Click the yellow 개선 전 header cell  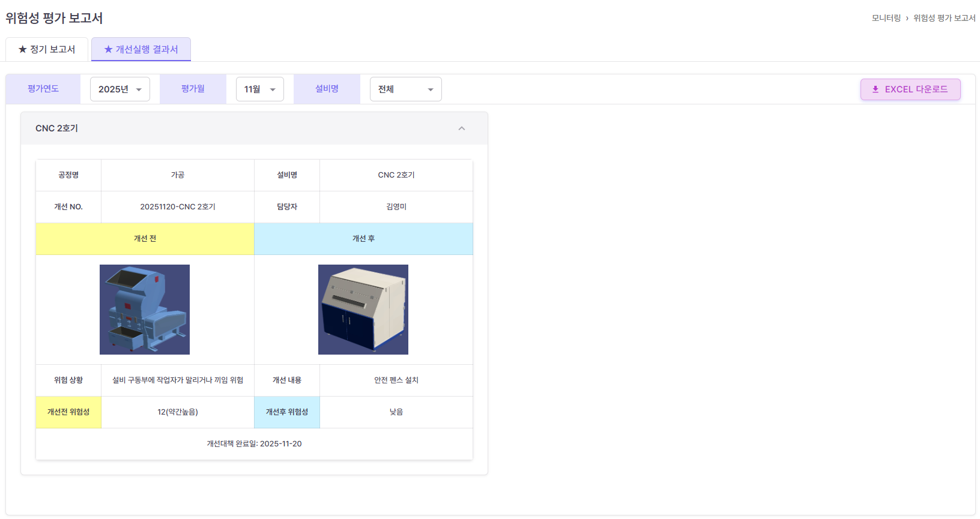[145, 239]
